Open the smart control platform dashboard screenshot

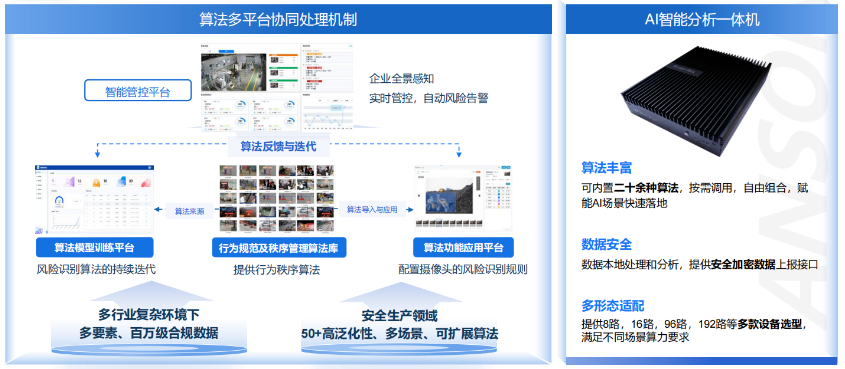coord(276,87)
